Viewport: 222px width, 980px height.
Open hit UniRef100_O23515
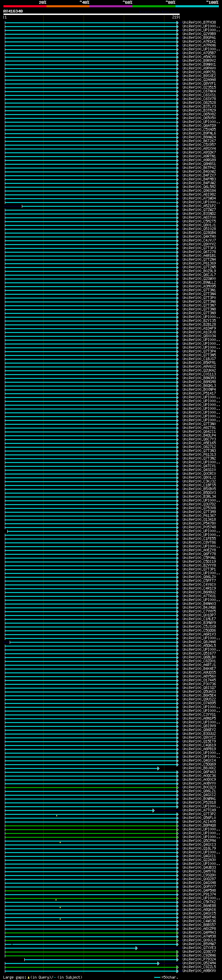click(199, 88)
